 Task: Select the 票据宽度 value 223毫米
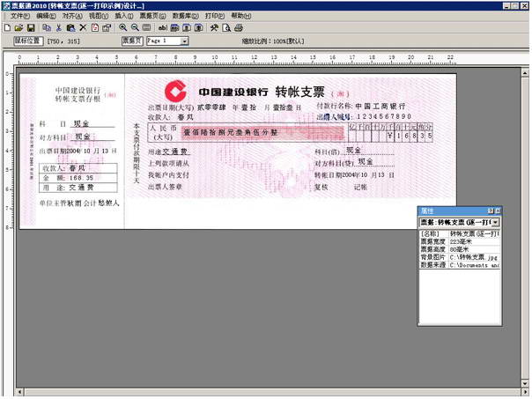point(474,241)
